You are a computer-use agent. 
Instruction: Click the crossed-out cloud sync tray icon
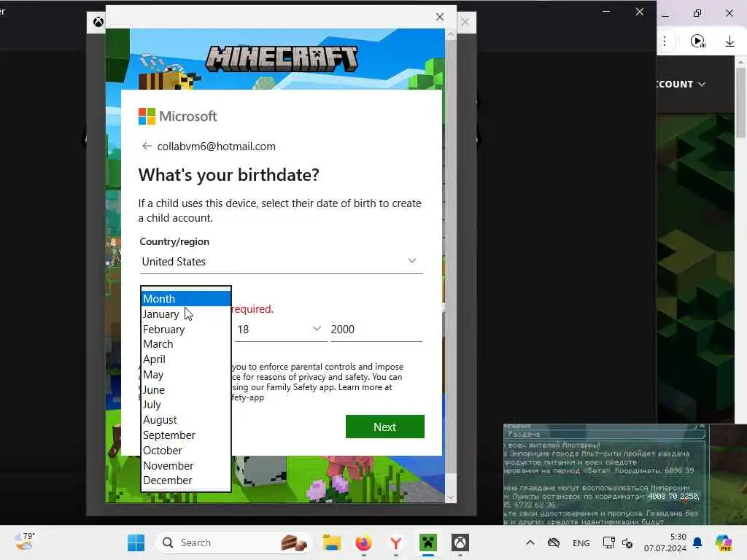[x=554, y=542]
